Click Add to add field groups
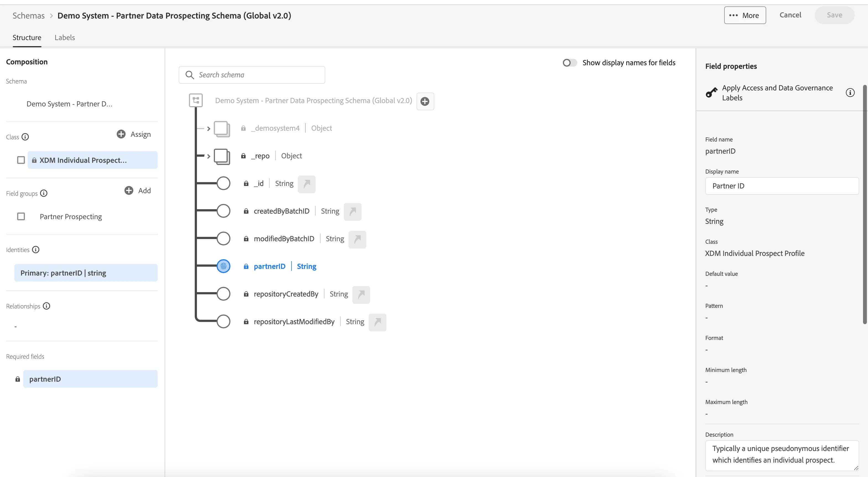The image size is (868, 477). [137, 190]
